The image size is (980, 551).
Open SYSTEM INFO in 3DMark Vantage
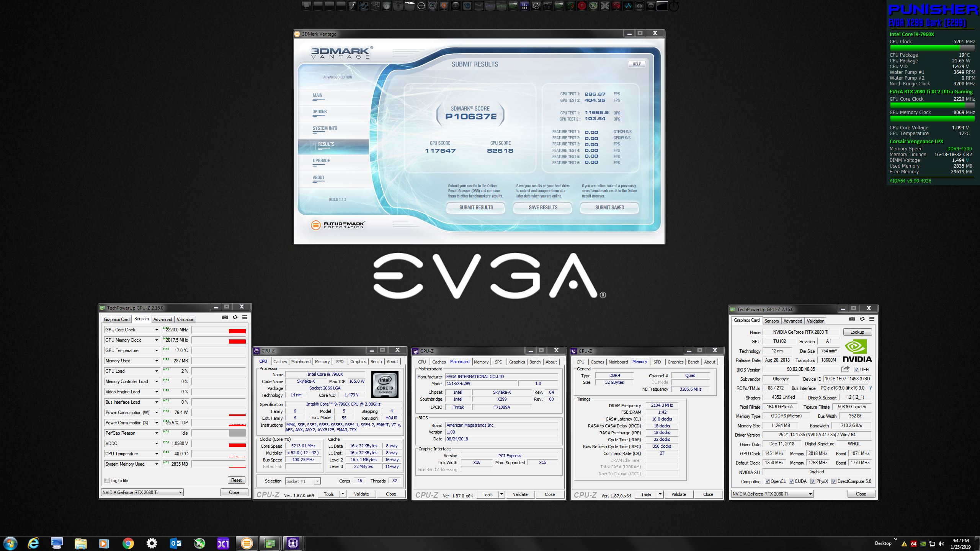point(325,129)
